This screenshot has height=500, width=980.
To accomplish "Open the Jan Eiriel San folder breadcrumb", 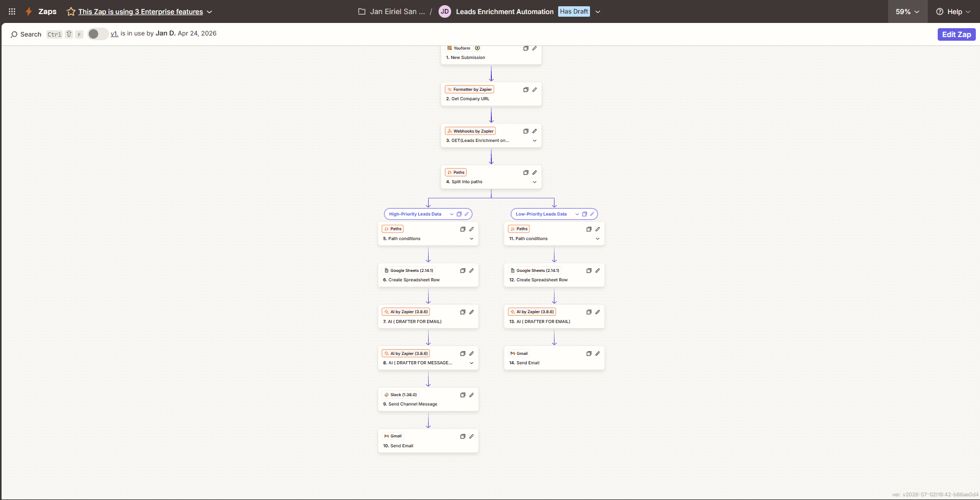I will point(397,11).
